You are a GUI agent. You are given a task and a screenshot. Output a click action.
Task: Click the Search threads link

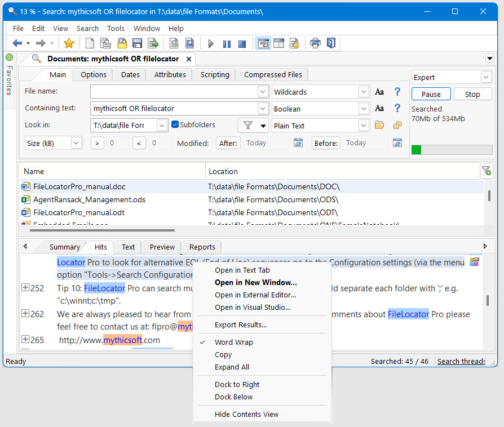(461, 362)
